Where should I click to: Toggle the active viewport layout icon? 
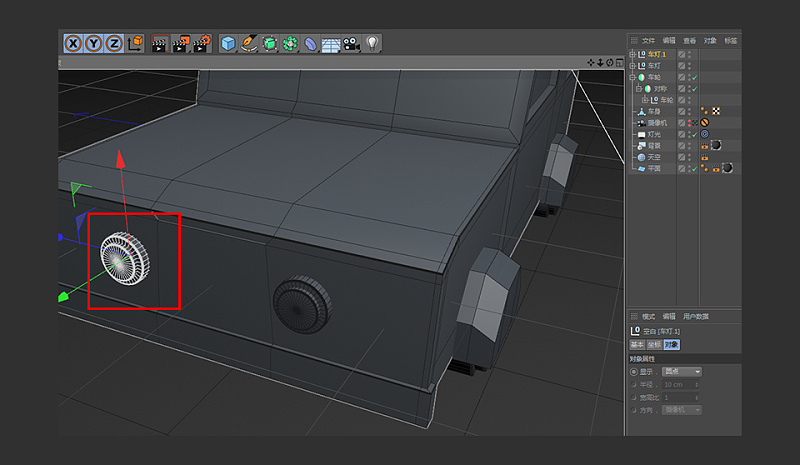pos(619,62)
